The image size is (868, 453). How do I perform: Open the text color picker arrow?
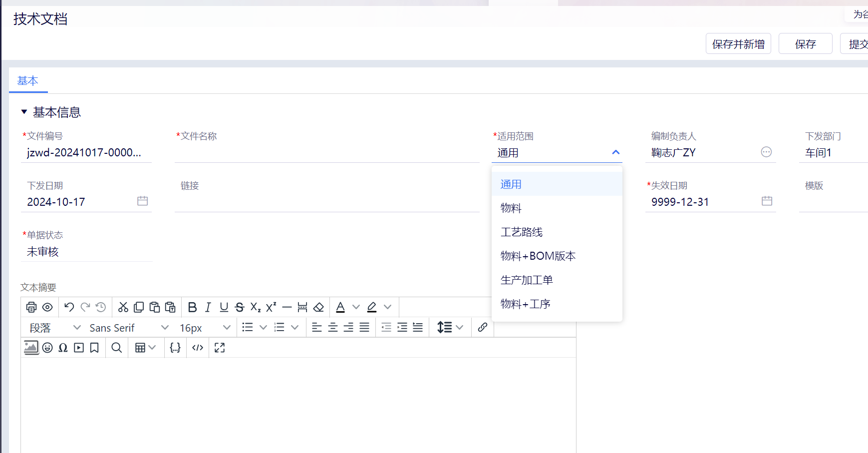[356, 307]
